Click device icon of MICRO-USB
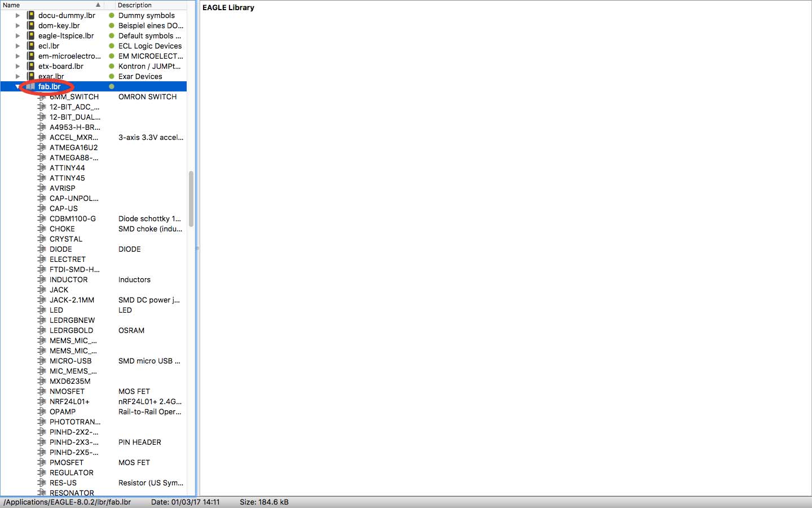 click(42, 361)
